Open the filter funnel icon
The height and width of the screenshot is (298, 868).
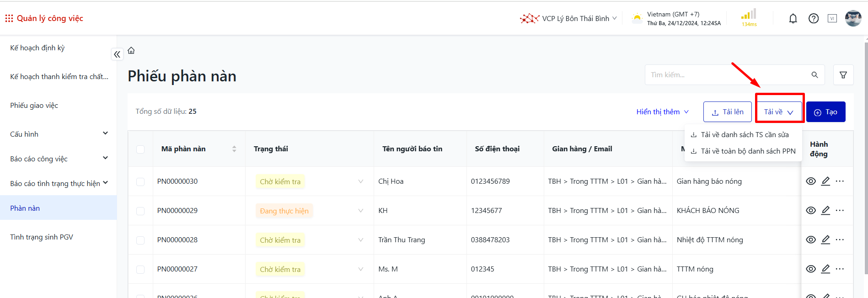pos(843,75)
